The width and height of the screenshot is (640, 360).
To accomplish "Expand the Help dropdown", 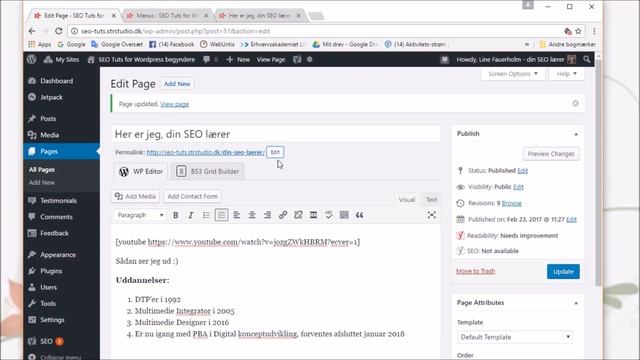I will click(x=567, y=74).
